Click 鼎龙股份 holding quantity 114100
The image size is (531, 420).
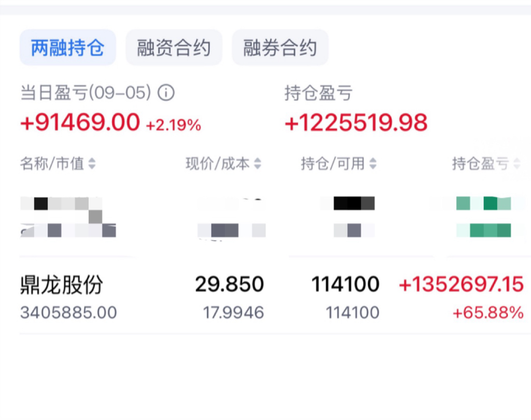tap(345, 284)
